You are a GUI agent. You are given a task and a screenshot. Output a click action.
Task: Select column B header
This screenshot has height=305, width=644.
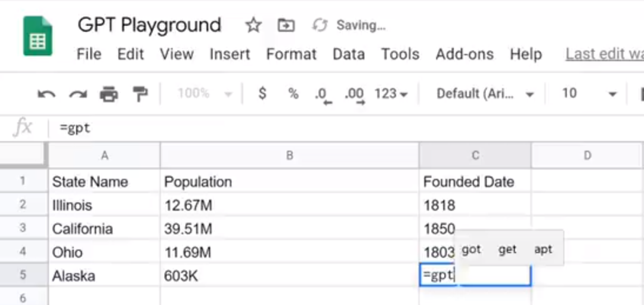290,155
